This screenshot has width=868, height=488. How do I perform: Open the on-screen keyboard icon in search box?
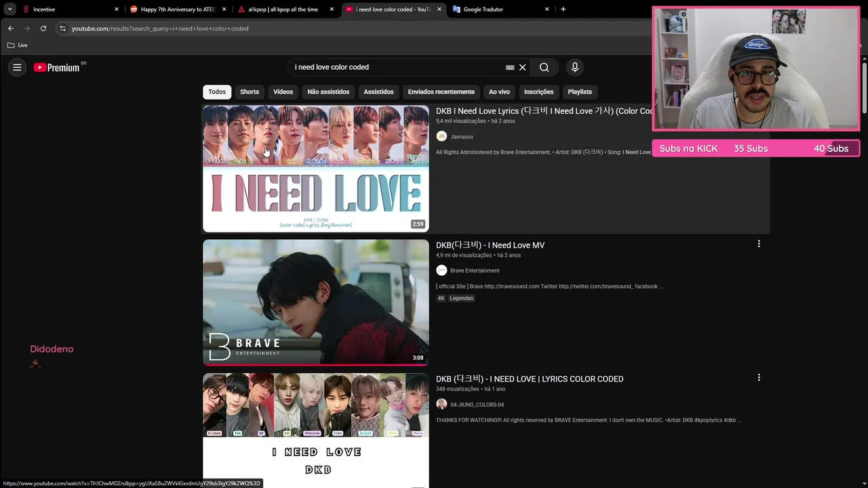(510, 67)
